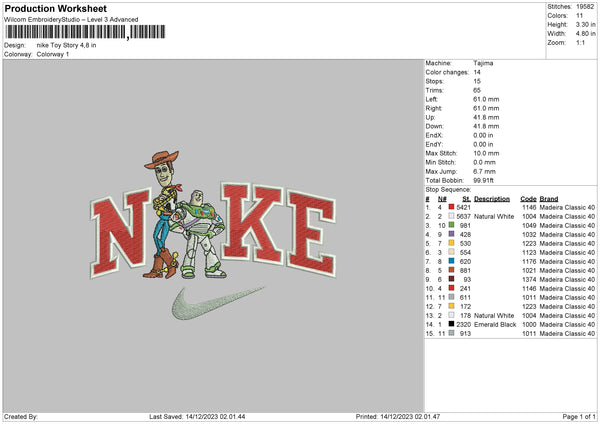The height and width of the screenshot is (424, 600).
Task: Click the St. column header
Action: click(466, 199)
